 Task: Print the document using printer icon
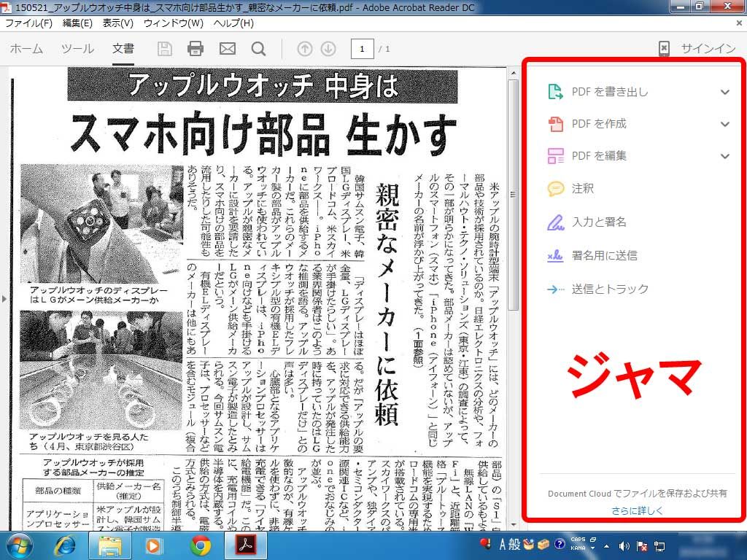tap(196, 49)
